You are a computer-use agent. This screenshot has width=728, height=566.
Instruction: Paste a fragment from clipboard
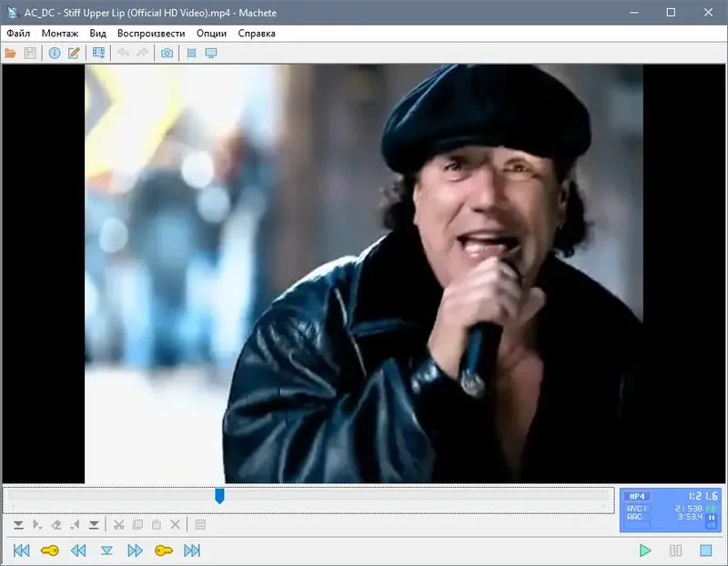click(x=157, y=525)
